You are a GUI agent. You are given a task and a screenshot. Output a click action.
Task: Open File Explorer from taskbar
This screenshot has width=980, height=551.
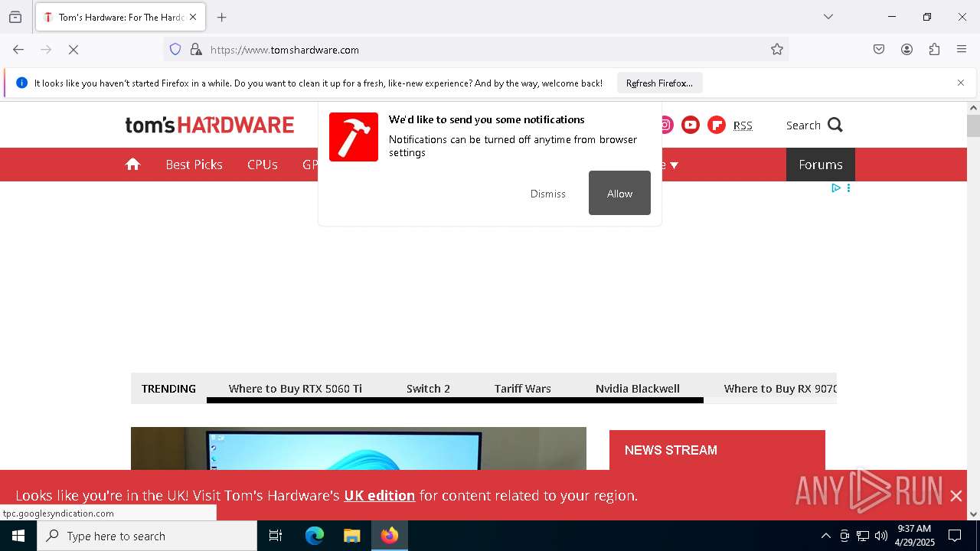pos(351,536)
